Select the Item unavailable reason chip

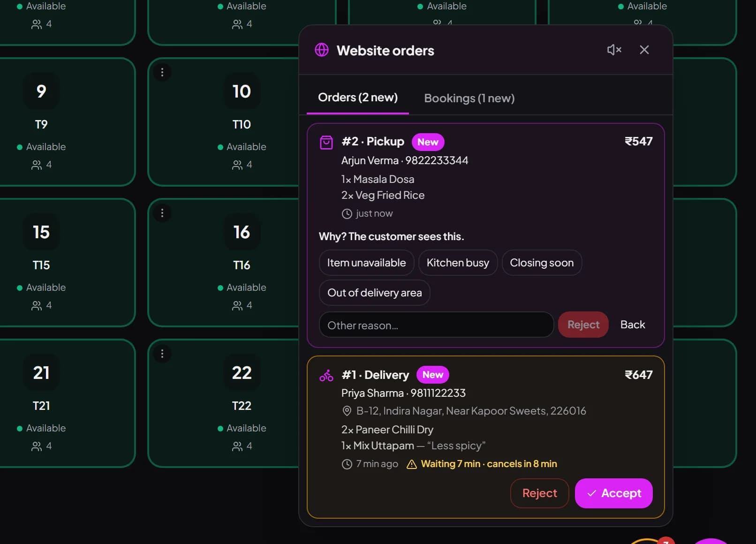pos(366,263)
